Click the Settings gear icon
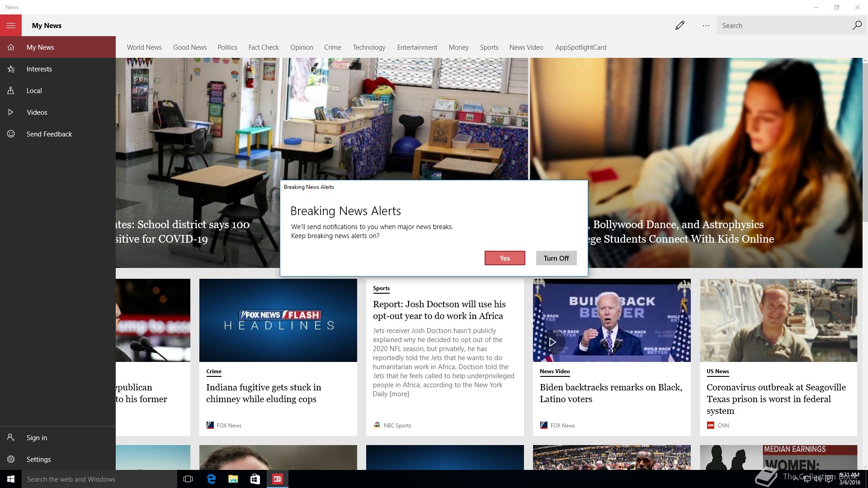The width and height of the screenshot is (868, 488). (11, 459)
